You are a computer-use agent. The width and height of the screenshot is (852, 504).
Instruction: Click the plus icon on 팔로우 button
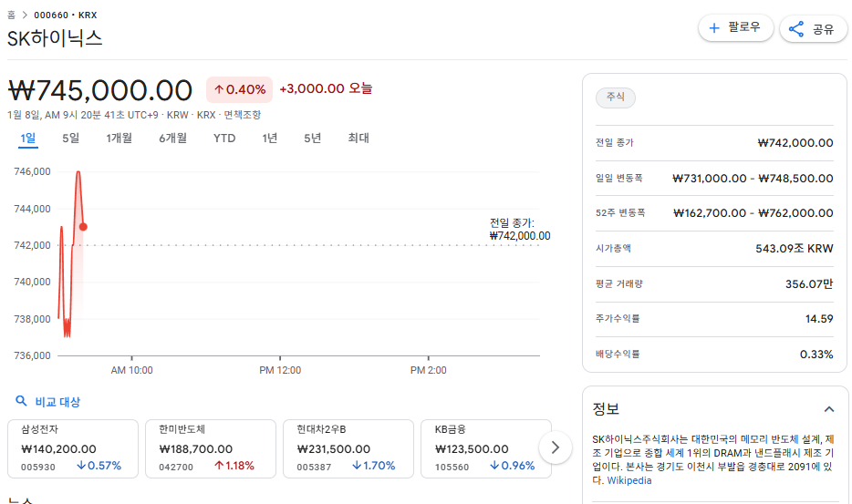click(714, 27)
